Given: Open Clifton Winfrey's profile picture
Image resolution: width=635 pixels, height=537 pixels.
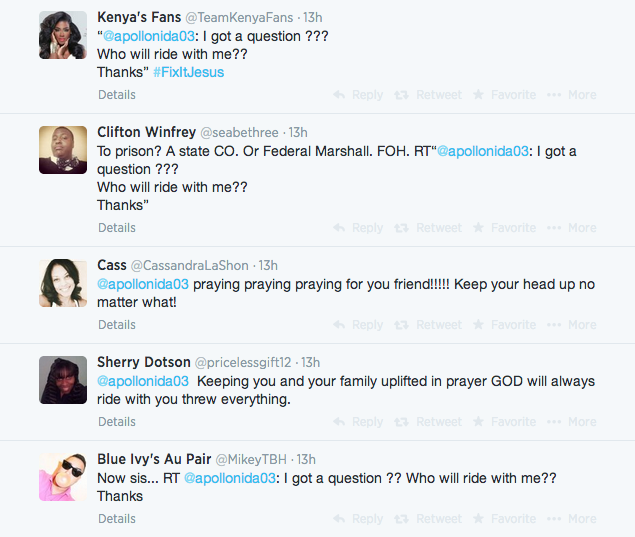Looking at the screenshot, I should (63, 151).
